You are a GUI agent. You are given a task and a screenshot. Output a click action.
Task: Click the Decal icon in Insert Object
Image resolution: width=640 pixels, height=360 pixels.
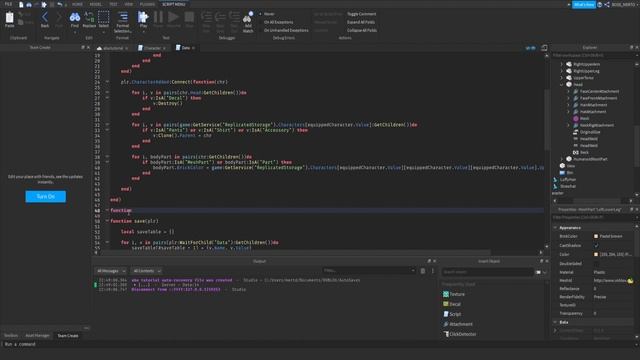(x=446, y=304)
